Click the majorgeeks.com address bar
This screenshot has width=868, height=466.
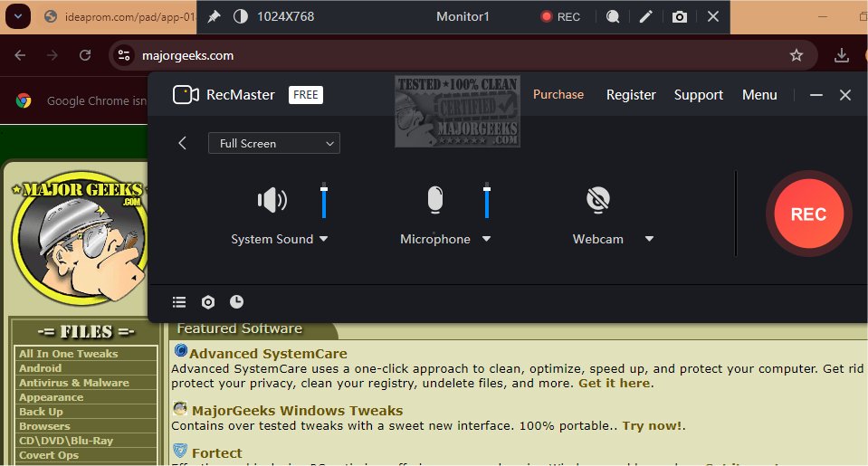464,55
